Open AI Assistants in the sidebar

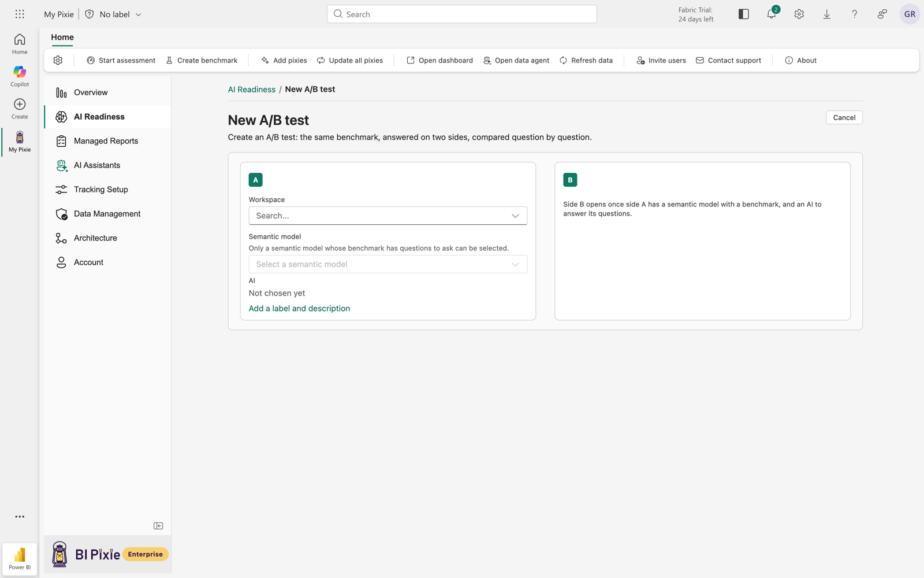point(107,165)
